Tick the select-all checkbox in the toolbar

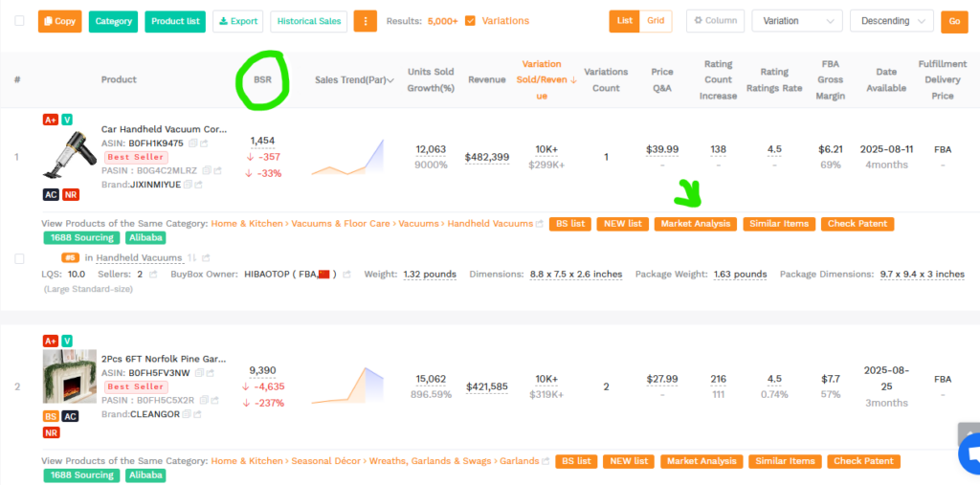(x=19, y=20)
